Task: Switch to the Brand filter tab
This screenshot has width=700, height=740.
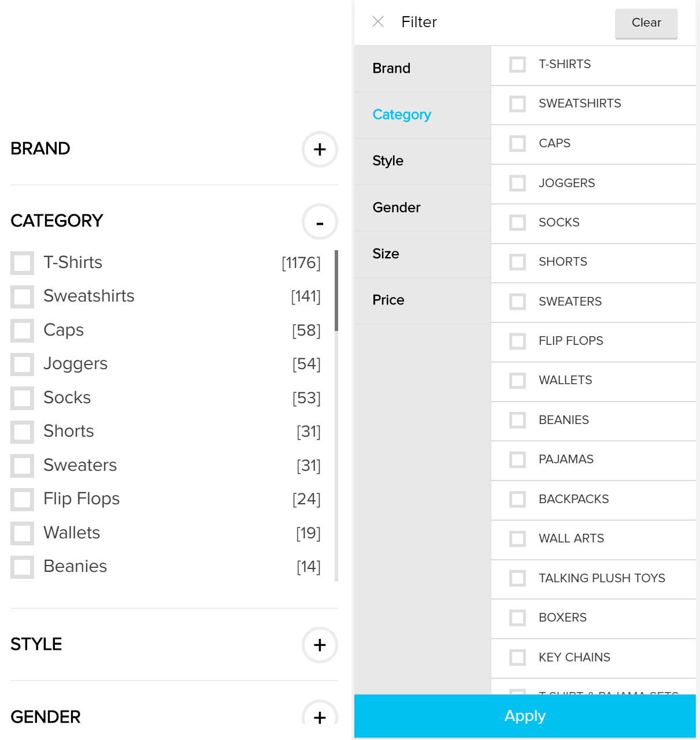Action: point(392,68)
